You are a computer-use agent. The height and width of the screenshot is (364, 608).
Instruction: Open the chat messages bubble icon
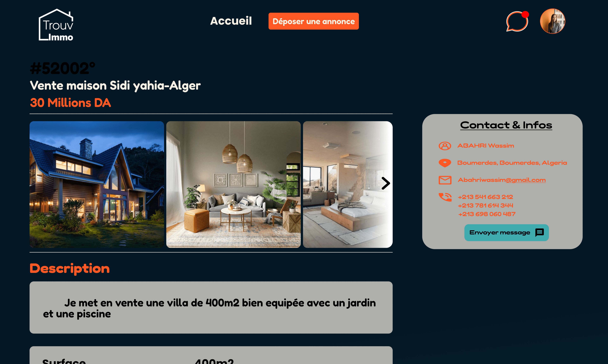[x=517, y=21]
